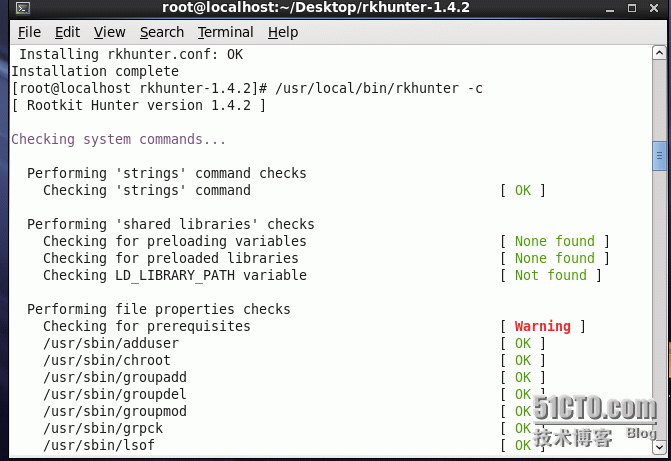Click the window title 'root@localhost:~/Desktop/rkhunter-1.4.2'
The width and height of the screenshot is (671, 461).
[316, 8]
